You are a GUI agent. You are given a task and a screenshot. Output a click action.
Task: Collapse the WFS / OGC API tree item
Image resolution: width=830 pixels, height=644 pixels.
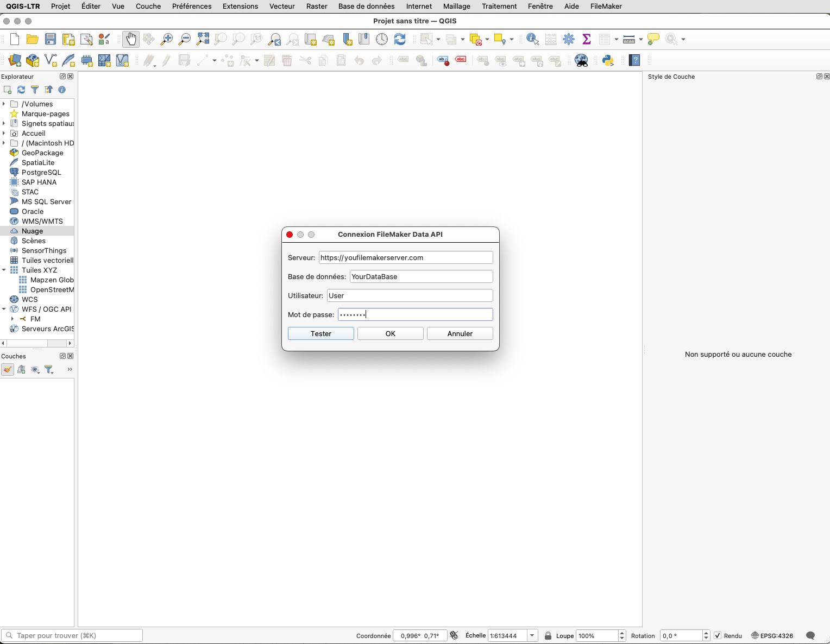tap(4, 309)
